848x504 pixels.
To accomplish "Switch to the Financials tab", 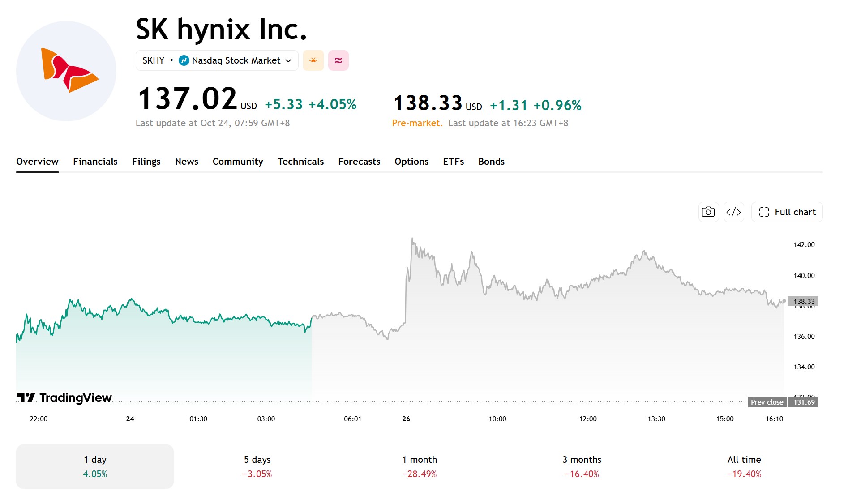I will [95, 162].
